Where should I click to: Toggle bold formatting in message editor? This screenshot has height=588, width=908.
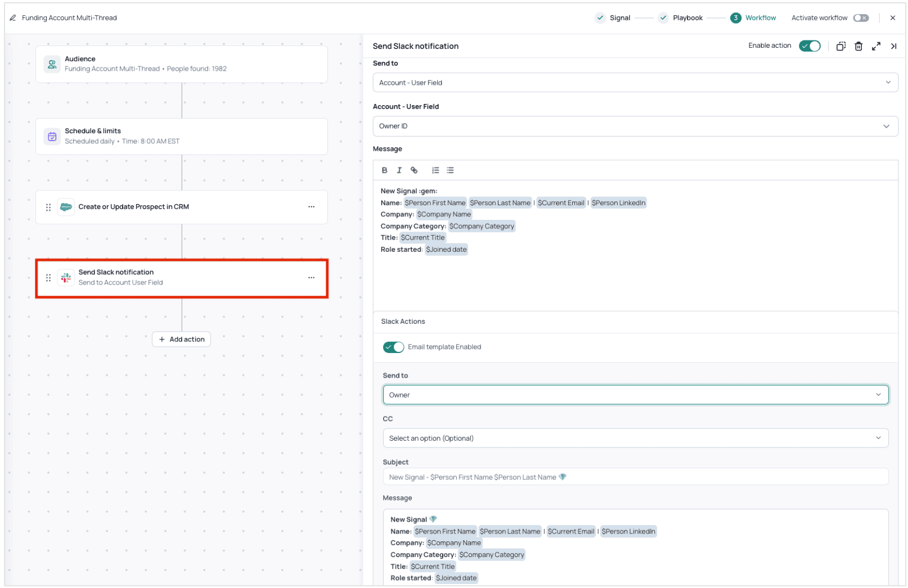coord(384,170)
